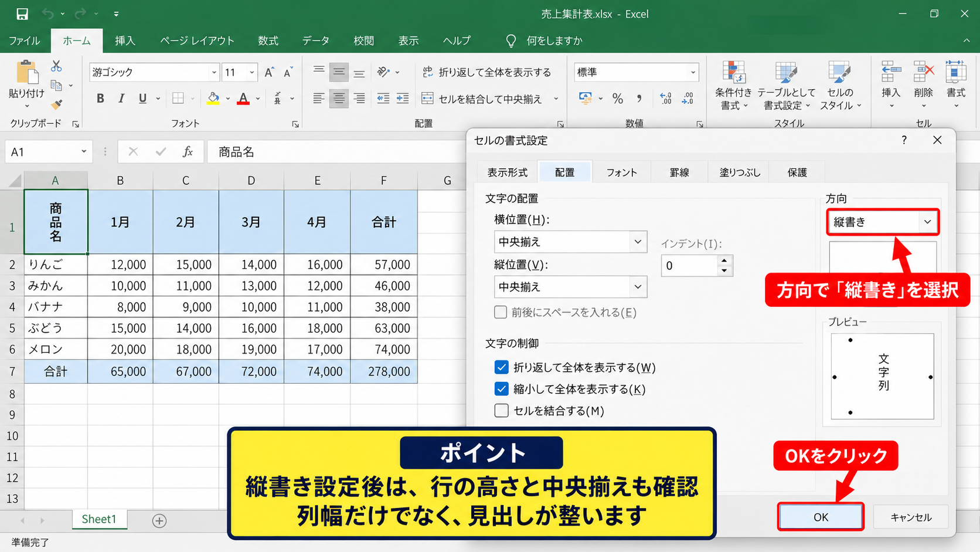Click the Format Painter brush icon
This screenshot has width=980, height=552.
[x=56, y=104]
